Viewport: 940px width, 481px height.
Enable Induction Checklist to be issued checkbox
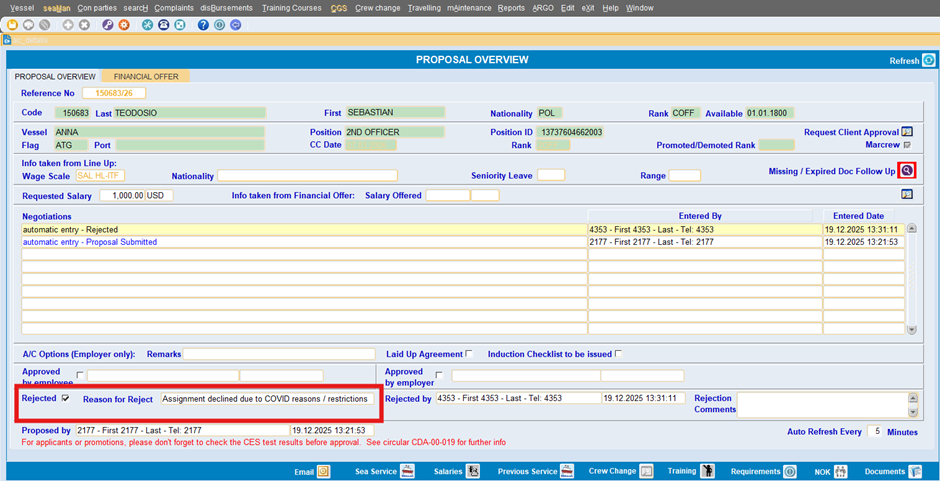pos(618,354)
